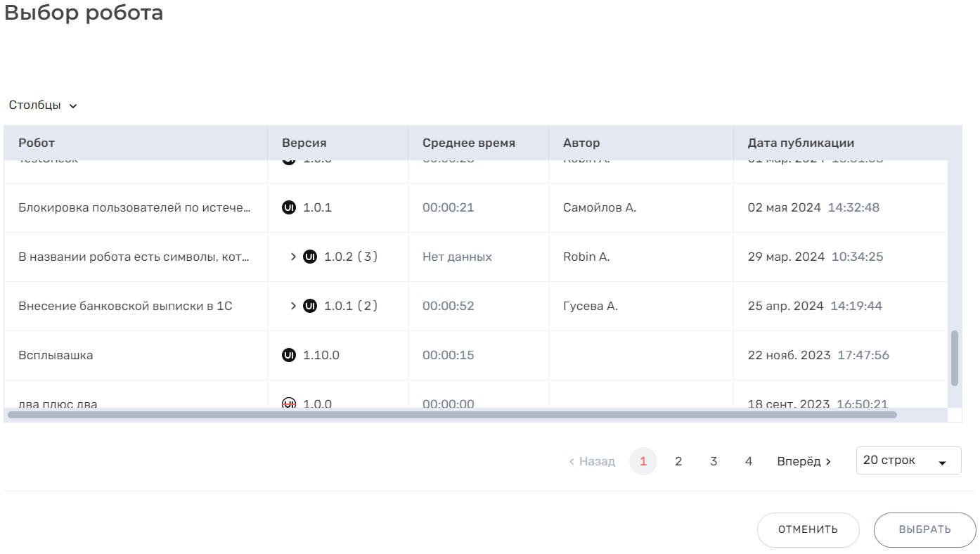This screenshot has height=554, width=980.
Task: Click the UI icon beside version 1.10.0
Action: click(x=289, y=355)
